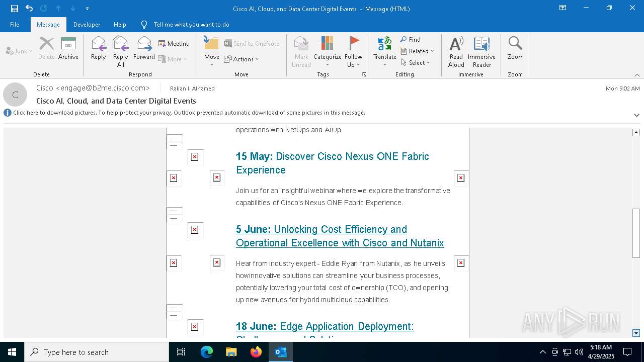
Task: Reply to the sender
Action: pos(99,48)
